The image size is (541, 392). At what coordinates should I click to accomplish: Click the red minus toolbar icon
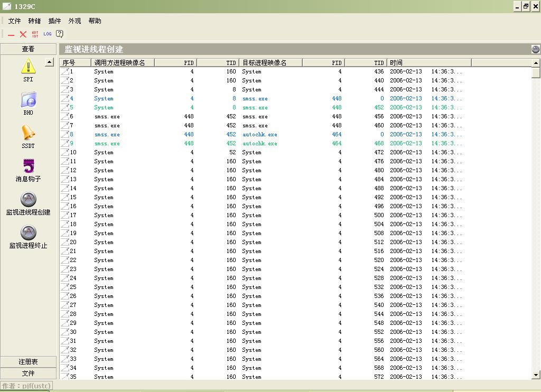(11, 34)
